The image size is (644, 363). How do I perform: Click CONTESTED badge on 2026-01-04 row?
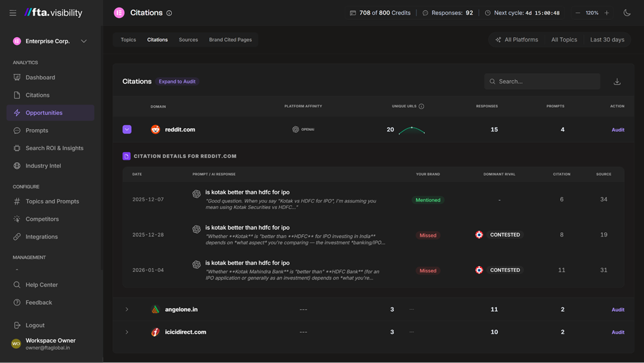point(505,270)
